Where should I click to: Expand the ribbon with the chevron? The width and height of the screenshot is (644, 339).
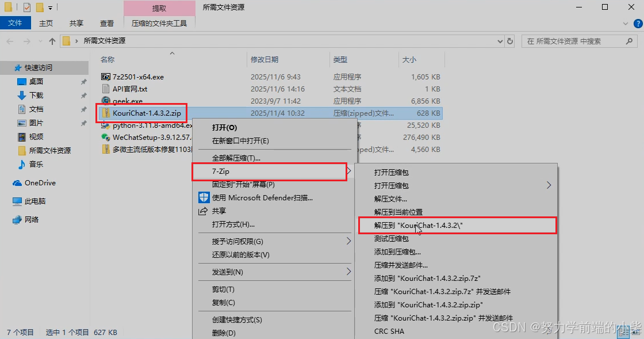point(626,24)
